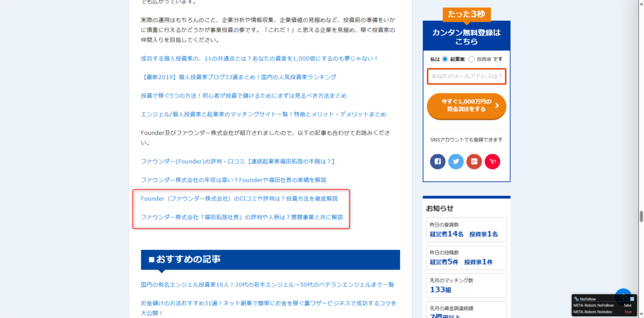The width and height of the screenshot is (644, 318).
Task: Click the Yahoo sign-up icon
Action: 492,162
